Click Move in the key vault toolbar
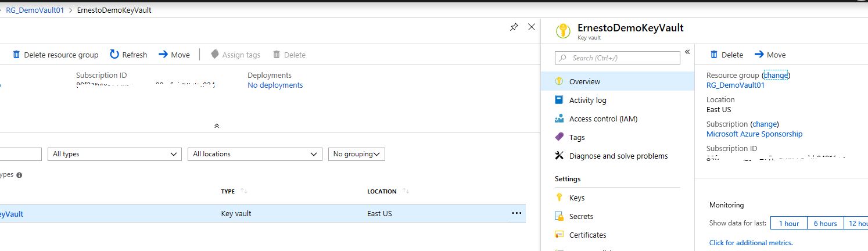The height and width of the screenshot is (251, 868). click(x=770, y=55)
